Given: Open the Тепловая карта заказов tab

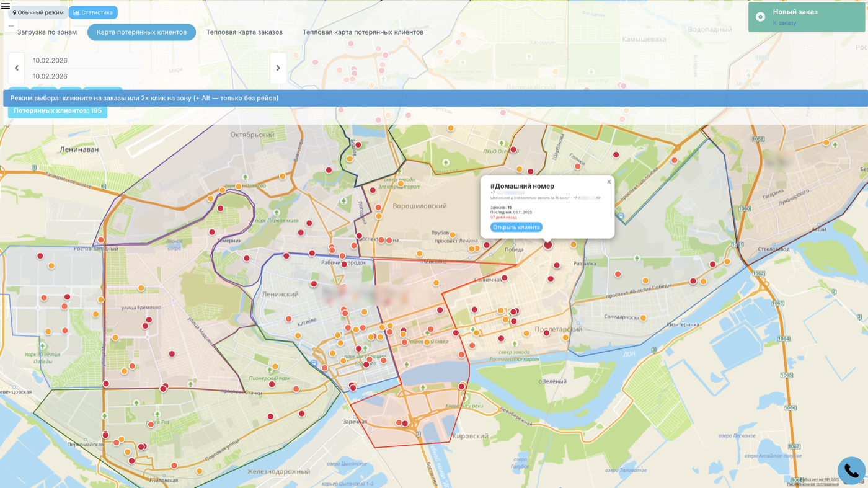Looking at the screenshot, I should (x=244, y=32).
